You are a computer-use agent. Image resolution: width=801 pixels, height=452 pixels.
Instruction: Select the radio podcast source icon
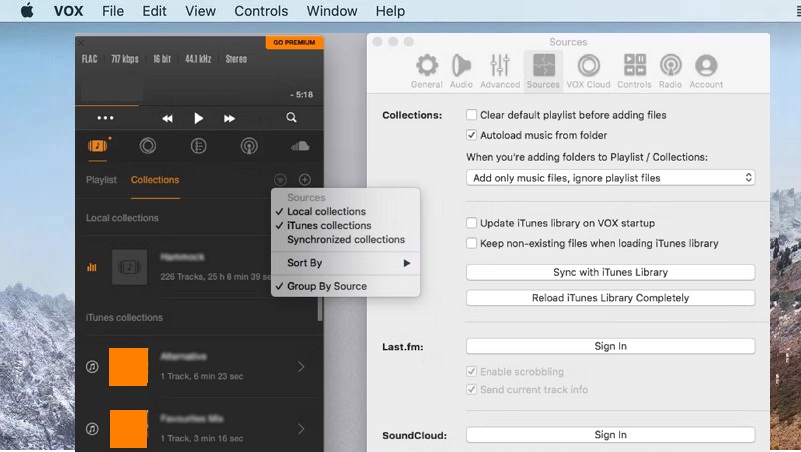(249, 146)
